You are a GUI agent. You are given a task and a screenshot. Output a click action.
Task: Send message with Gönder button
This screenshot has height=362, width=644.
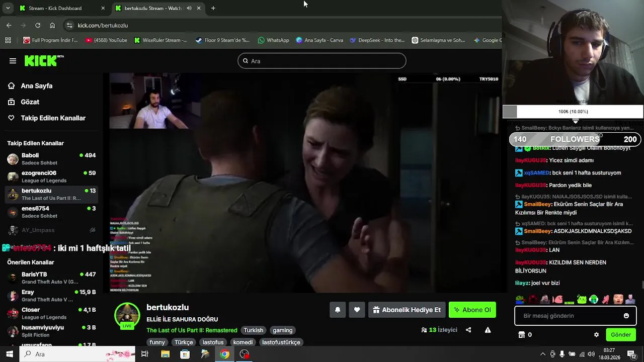tap(621, 335)
